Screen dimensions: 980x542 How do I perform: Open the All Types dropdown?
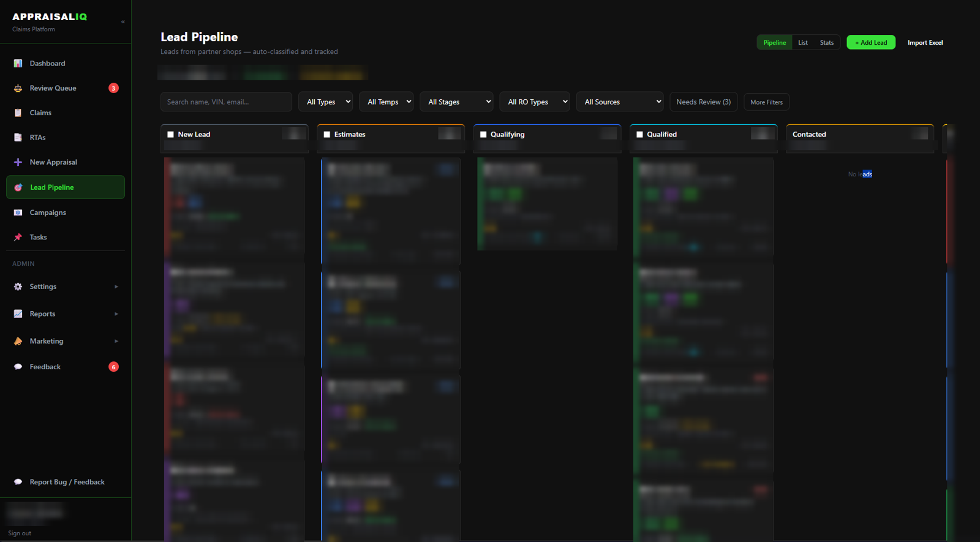(x=326, y=102)
